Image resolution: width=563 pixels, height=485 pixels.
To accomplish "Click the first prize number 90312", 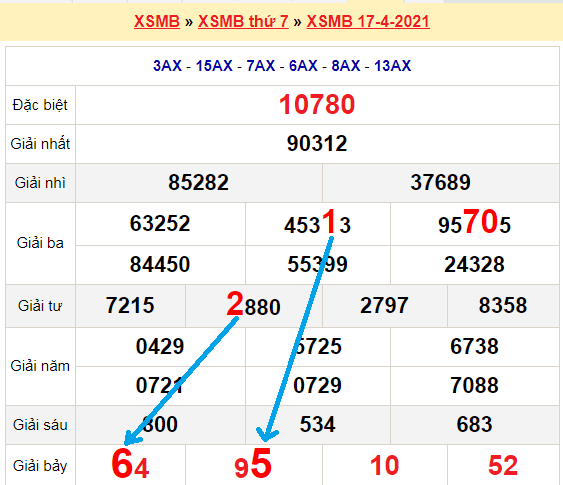I will point(317,144).
